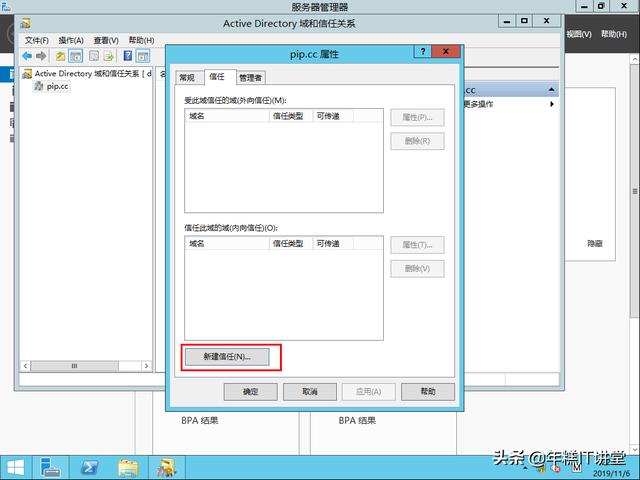Open PowerShell from the taskbar
The height and width of the screenshot is (480, 640).
[89, 468]
